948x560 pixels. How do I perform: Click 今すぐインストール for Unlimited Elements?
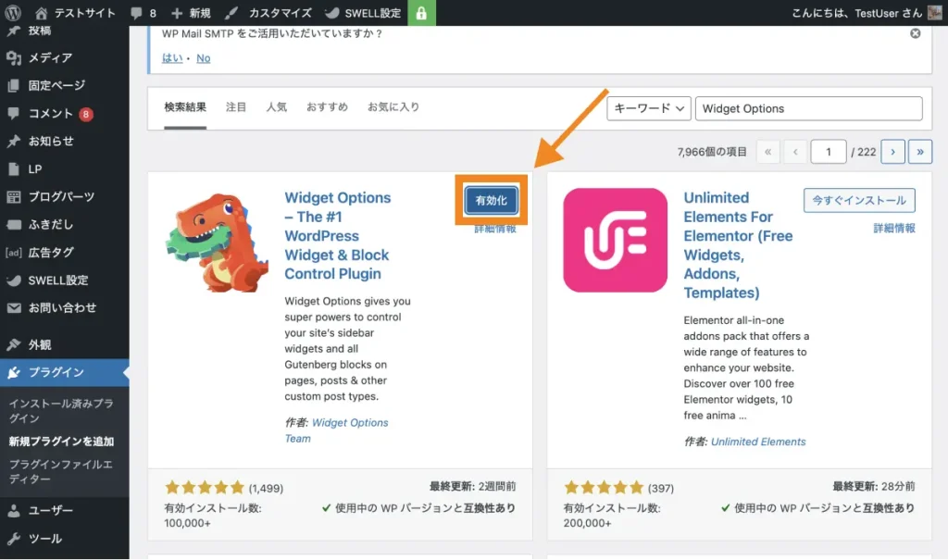[x=859, y=201]
